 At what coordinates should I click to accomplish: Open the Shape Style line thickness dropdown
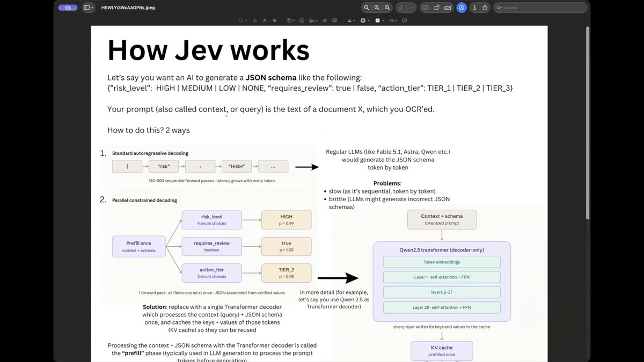pyautogui.click(x=352, y=20)
